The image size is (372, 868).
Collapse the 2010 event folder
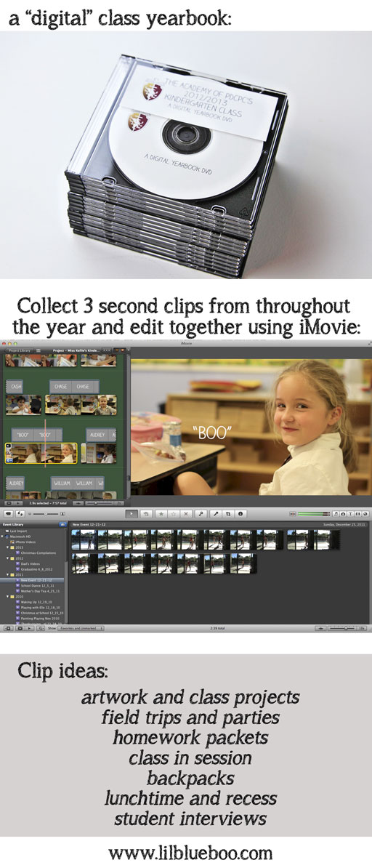[x=8, y=597]
